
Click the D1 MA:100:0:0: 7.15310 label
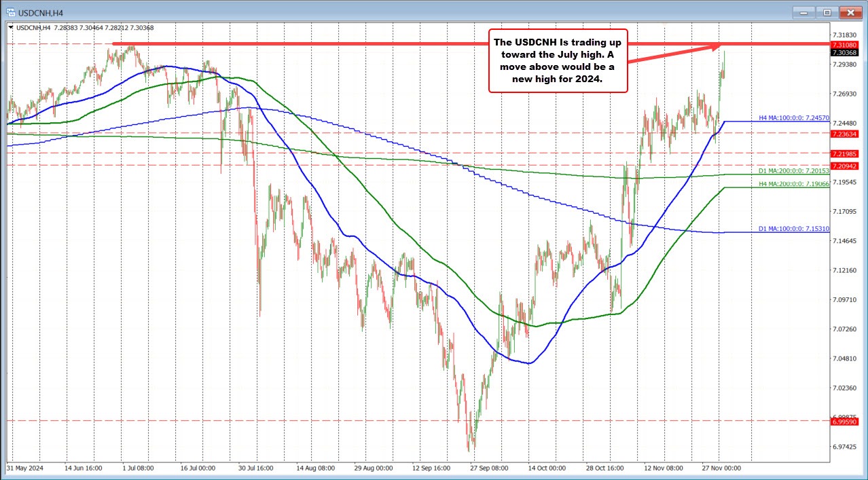[793, 229]
